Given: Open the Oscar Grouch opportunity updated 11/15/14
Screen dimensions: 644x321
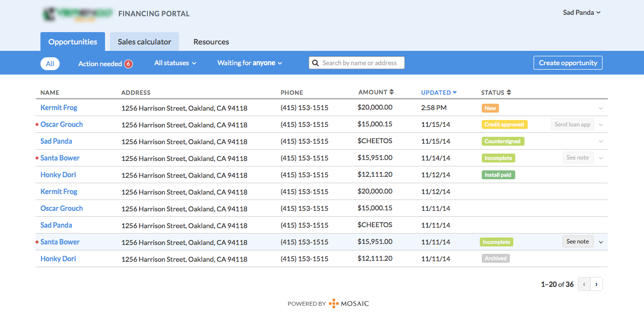Looking at the screenshot, I should pyautogui.click(x=62, y=124).
